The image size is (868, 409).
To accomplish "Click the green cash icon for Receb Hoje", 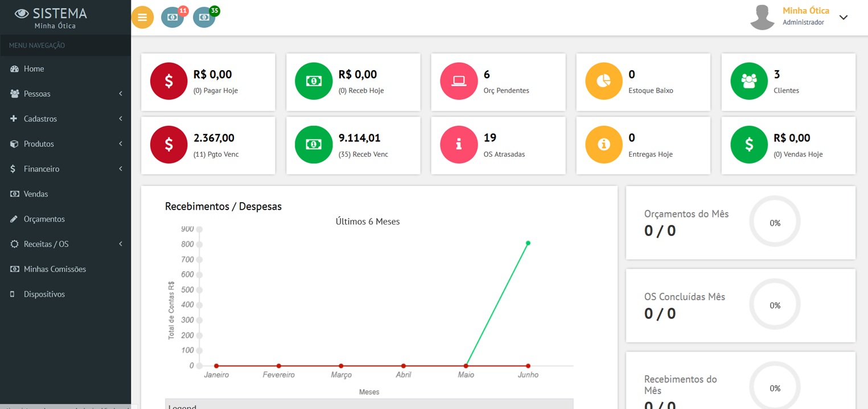I will pos(314,81).
